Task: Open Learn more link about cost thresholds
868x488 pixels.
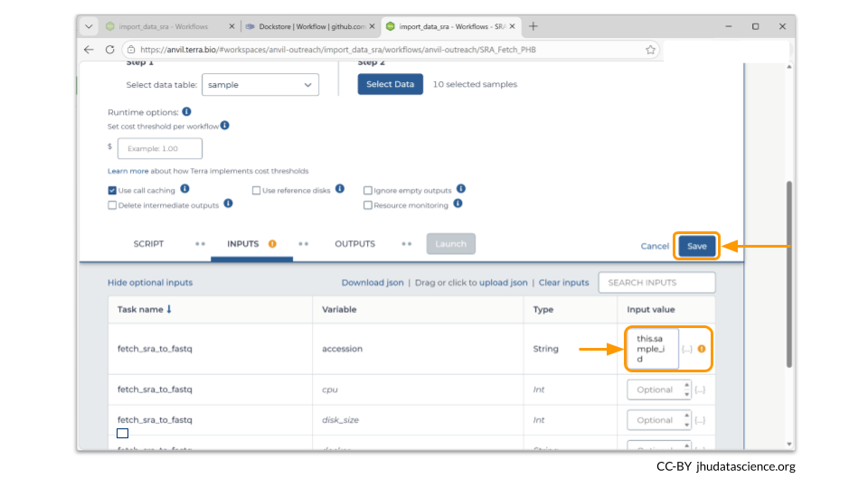Action: coord(127,171)
